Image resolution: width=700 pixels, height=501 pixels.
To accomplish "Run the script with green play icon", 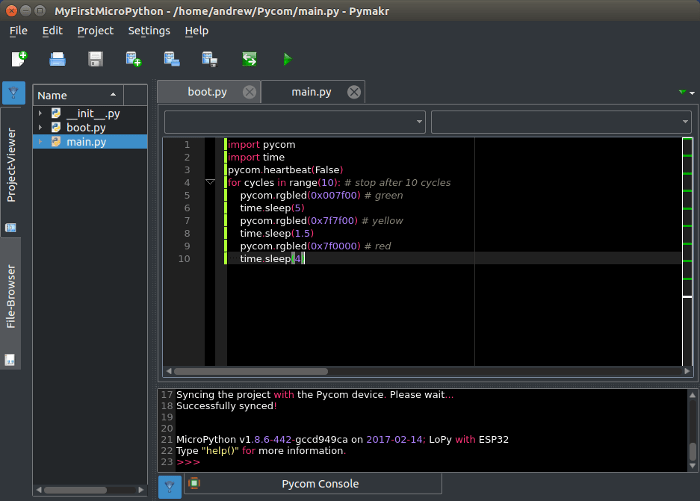I will [287, 60].
